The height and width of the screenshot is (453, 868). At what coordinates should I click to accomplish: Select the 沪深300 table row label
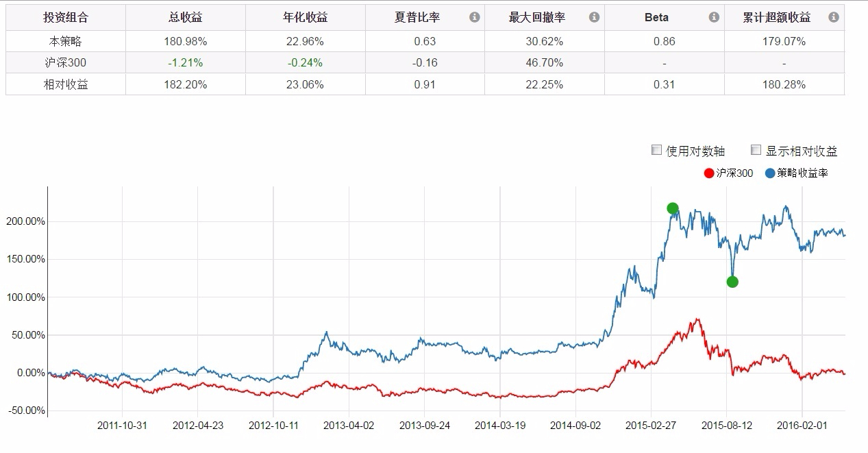(66, 62)
